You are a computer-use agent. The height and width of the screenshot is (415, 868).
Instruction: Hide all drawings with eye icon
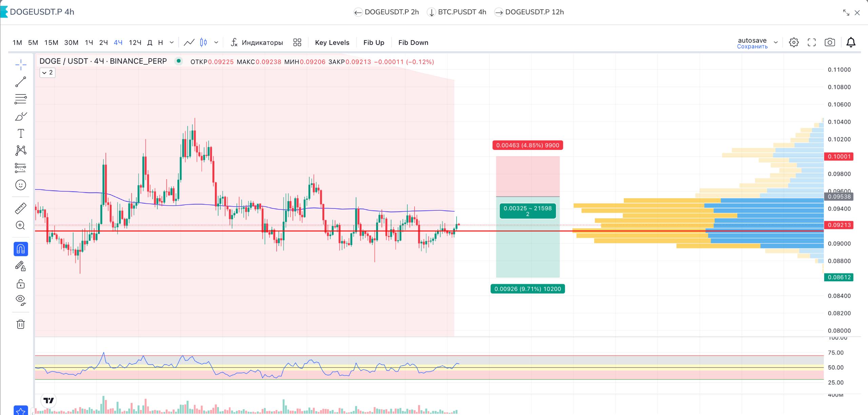[21, 300]
